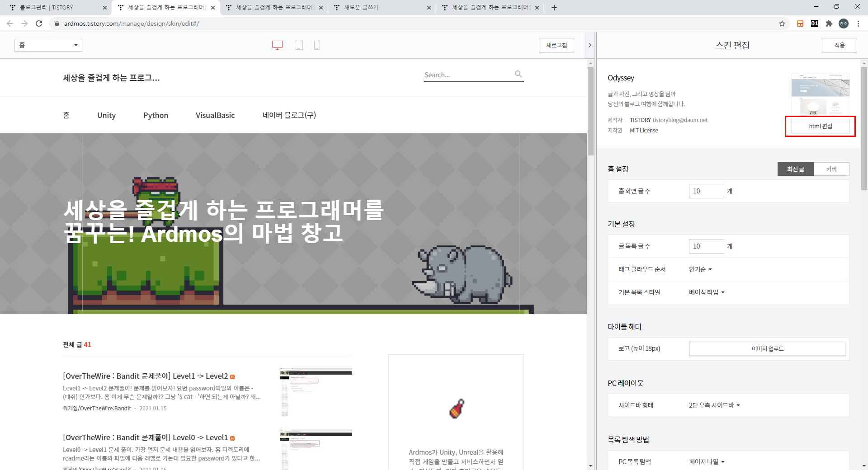The height and width of the screenshot is (470, 868).
Task: Open PC 목록 탐색 페이지 나열 dropdown
Action: [707, 462]
